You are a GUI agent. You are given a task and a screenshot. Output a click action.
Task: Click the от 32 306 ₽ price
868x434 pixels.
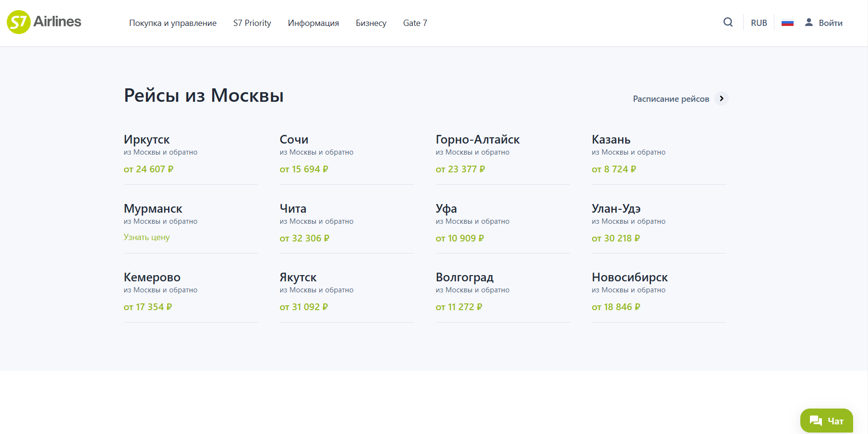click(x=304, y=238)
